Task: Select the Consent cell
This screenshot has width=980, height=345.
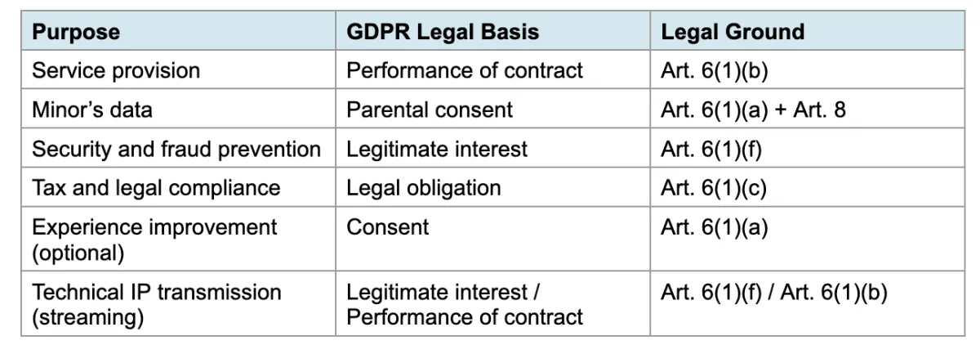Action: 492,240
